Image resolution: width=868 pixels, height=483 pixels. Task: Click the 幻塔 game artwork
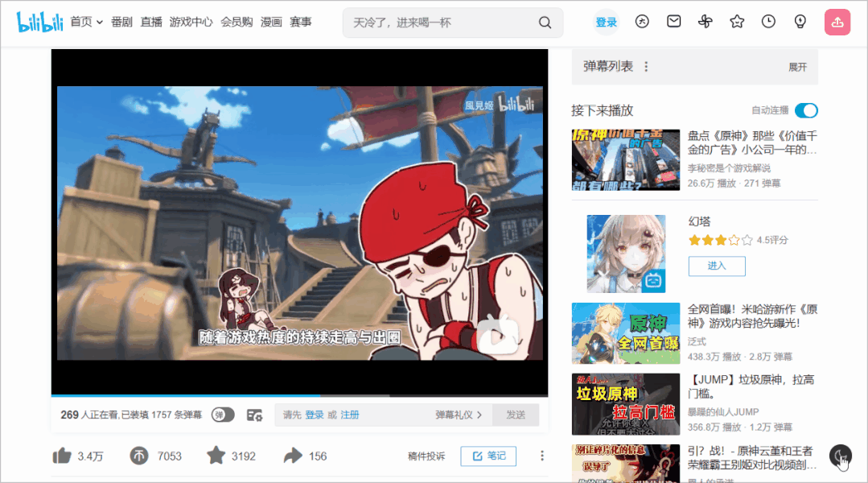coord(626,254)
